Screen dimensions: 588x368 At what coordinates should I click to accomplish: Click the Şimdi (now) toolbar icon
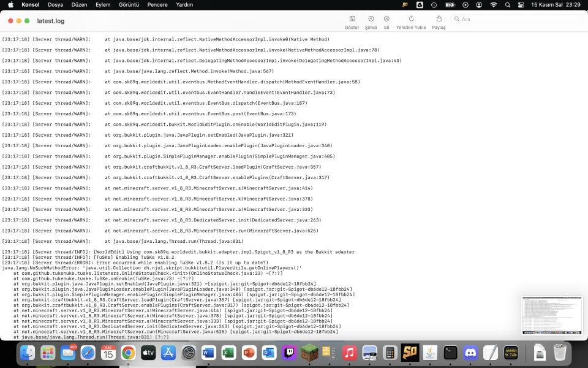point(371,19)
